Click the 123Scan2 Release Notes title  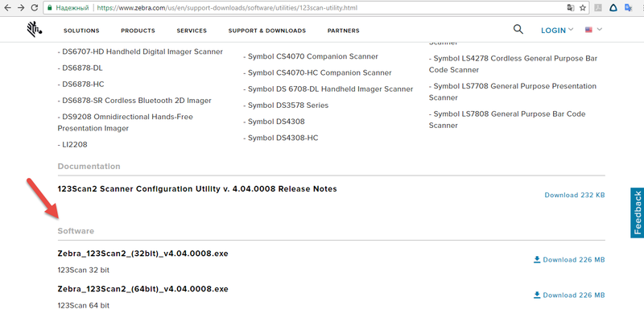197,189
